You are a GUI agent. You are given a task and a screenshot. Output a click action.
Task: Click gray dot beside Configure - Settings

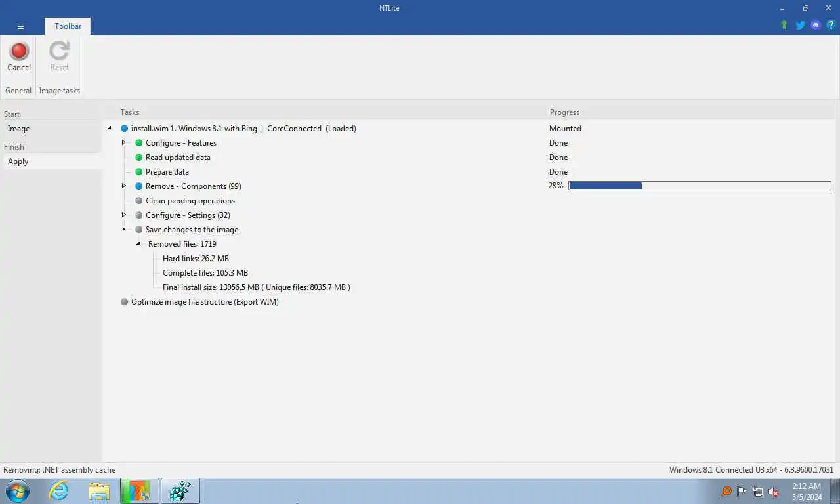(138, 215)
